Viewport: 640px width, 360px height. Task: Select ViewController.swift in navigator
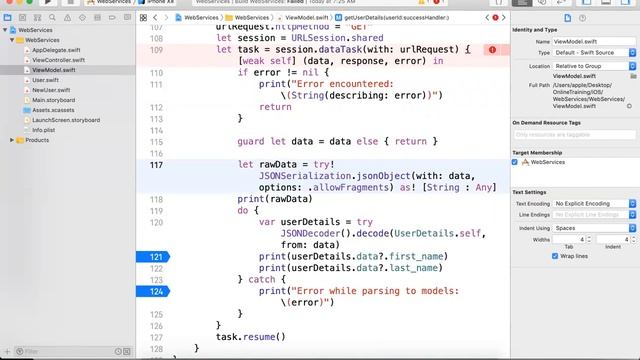pos(58,60)
